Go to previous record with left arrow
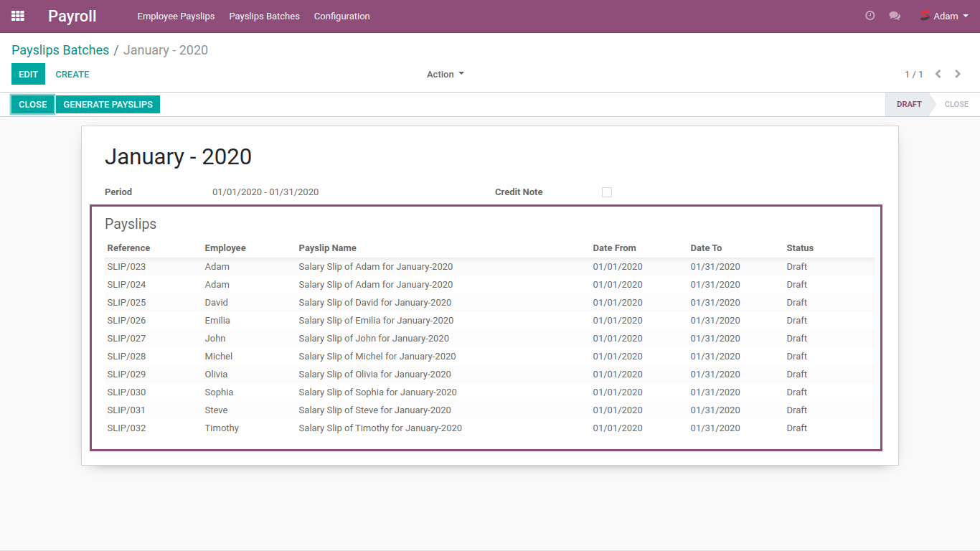This screenshot has height=551, width=980. (938, 74)
